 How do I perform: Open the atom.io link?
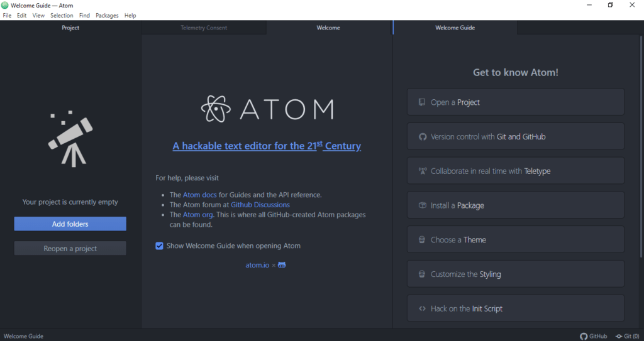257,265
